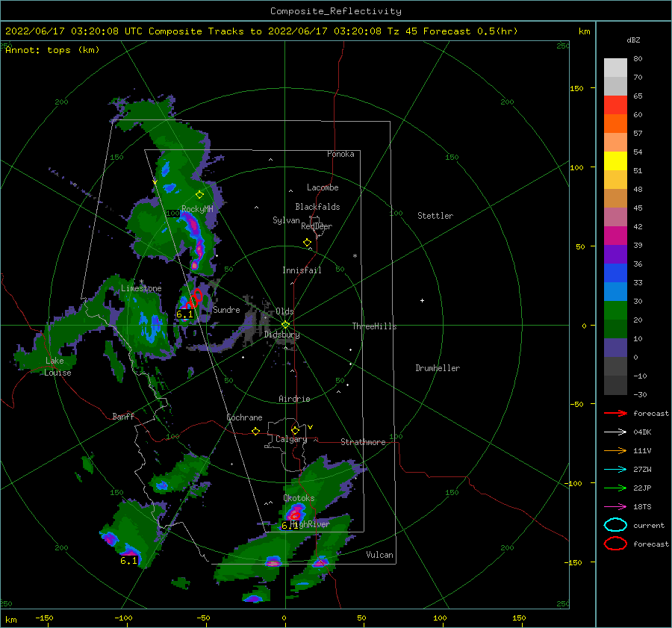The height and width of the screenshot is (628, 672).
Task: Select the 6.1 tops annotation near HighRiver
Action: point(290,526)
